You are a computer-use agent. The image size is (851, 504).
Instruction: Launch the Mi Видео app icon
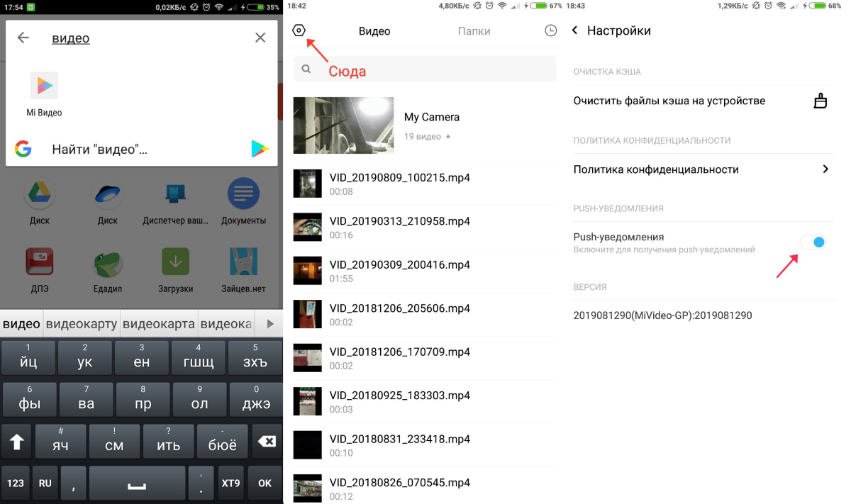44,85
